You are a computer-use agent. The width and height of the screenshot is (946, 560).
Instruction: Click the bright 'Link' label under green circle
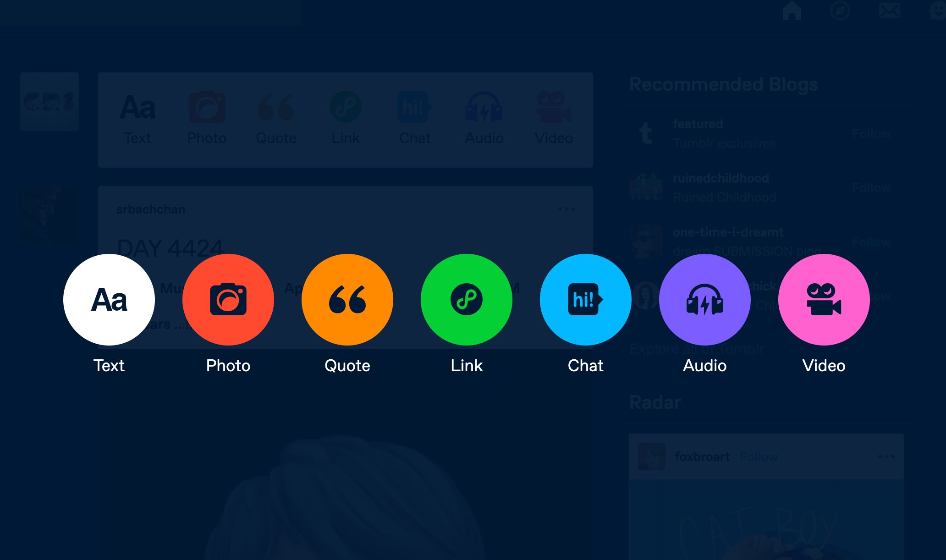[x=467, y=366]
